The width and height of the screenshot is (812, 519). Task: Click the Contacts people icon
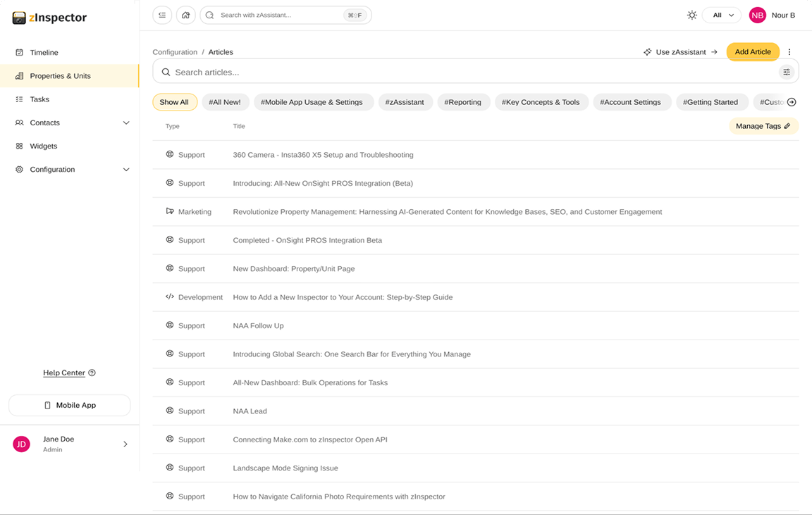point(19,123)
